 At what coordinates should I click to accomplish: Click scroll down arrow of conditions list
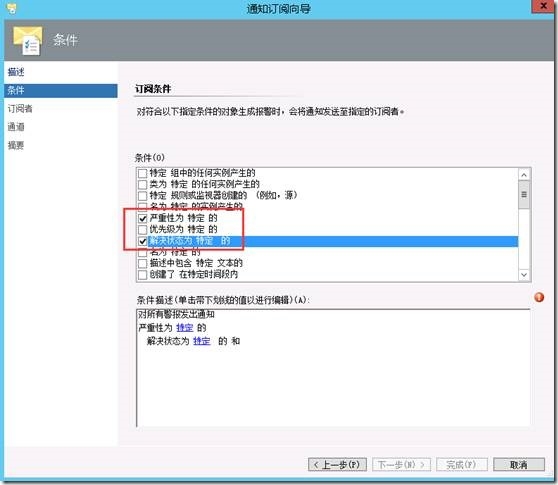point(524,275)
